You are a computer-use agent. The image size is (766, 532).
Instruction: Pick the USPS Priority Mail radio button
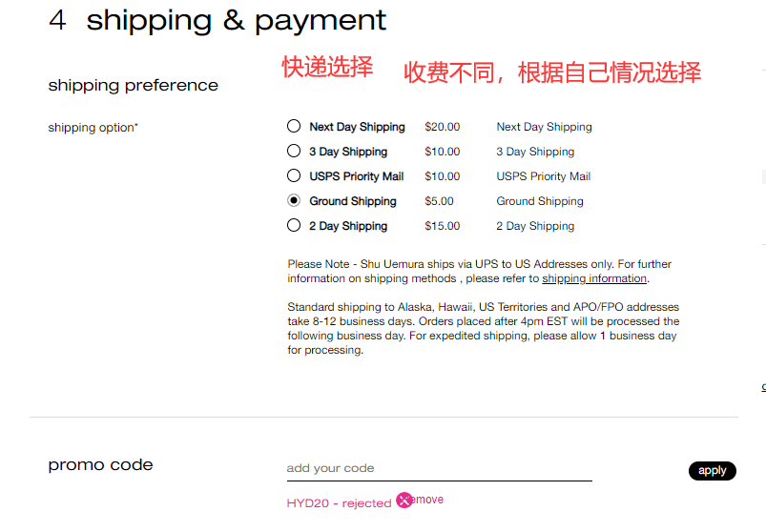294,176
